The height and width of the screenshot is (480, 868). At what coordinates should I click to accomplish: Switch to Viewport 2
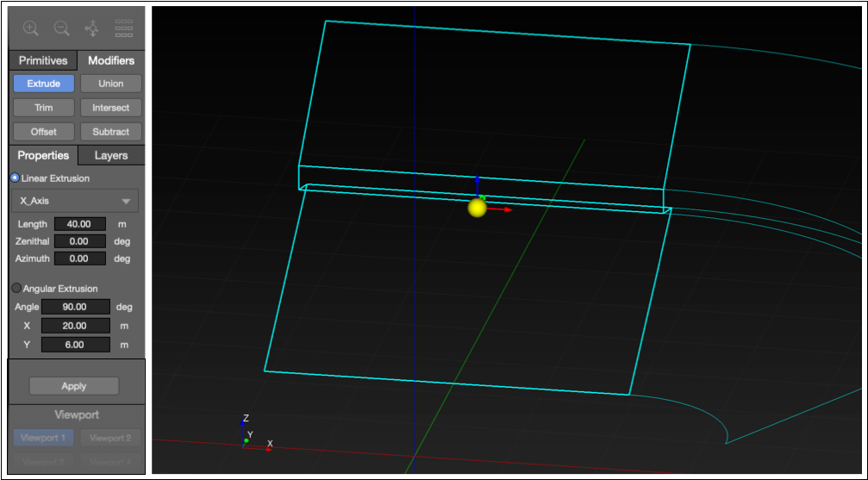110,438
